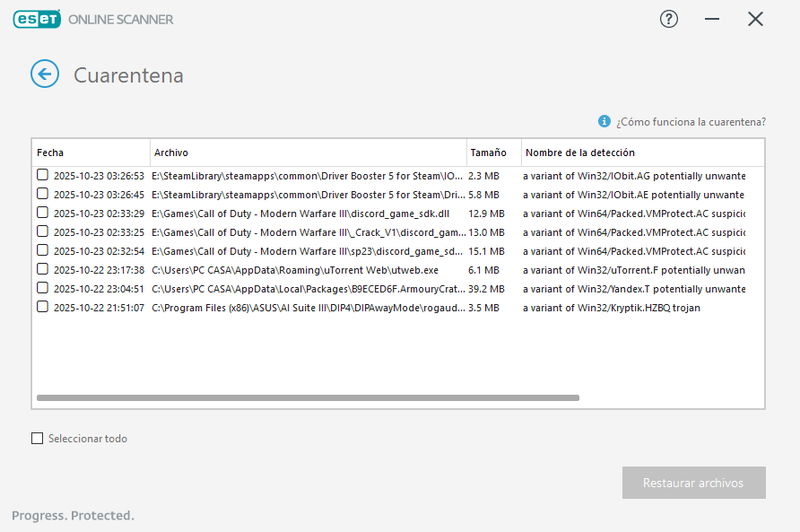Minimize the ESET Online Scanner window
800x532 pixels.
click(712, 19)
